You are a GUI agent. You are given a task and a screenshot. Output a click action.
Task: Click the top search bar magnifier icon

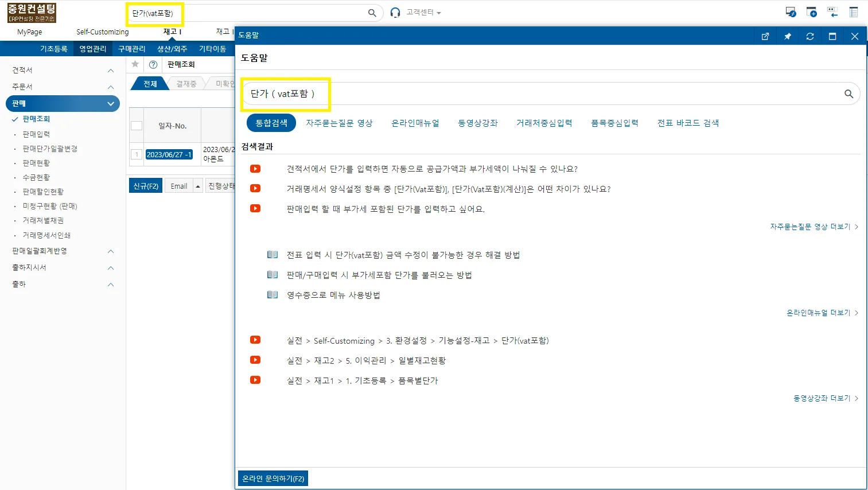(372, 13)
